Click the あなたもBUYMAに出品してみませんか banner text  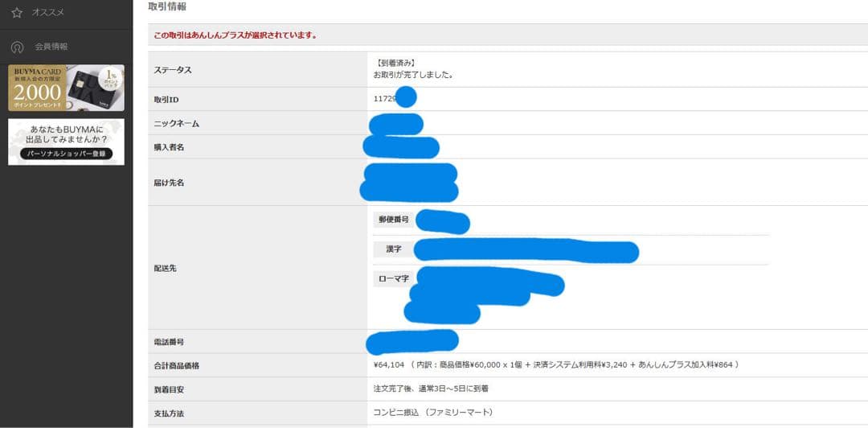(x=67, y=134)
